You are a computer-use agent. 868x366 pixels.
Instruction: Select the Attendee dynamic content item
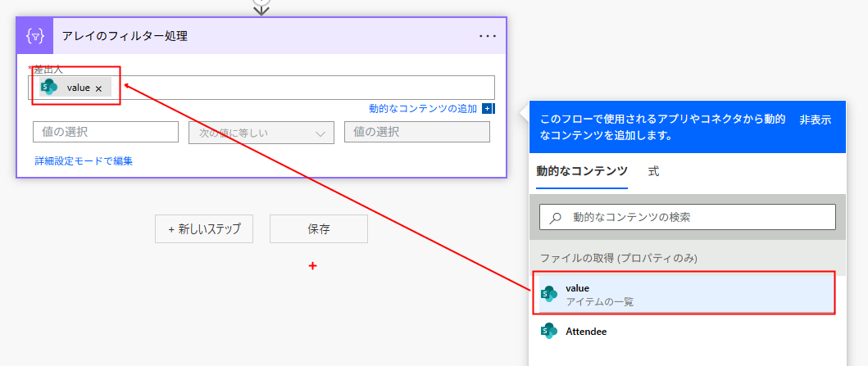pos(686,332)
